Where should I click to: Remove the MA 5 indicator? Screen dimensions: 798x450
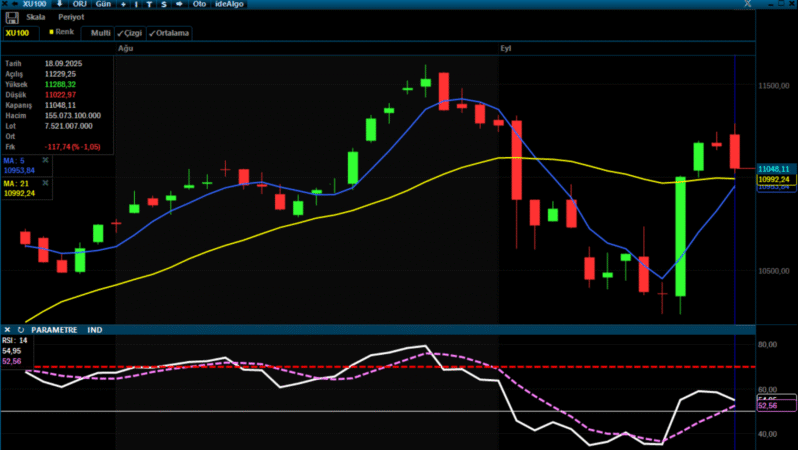click(x=45, y=160)
